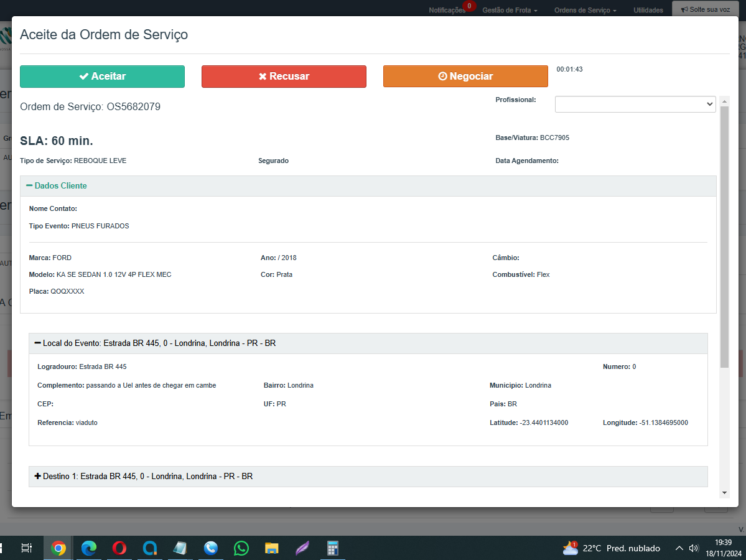Click the Combustível value Flex

tap(543, 274)
